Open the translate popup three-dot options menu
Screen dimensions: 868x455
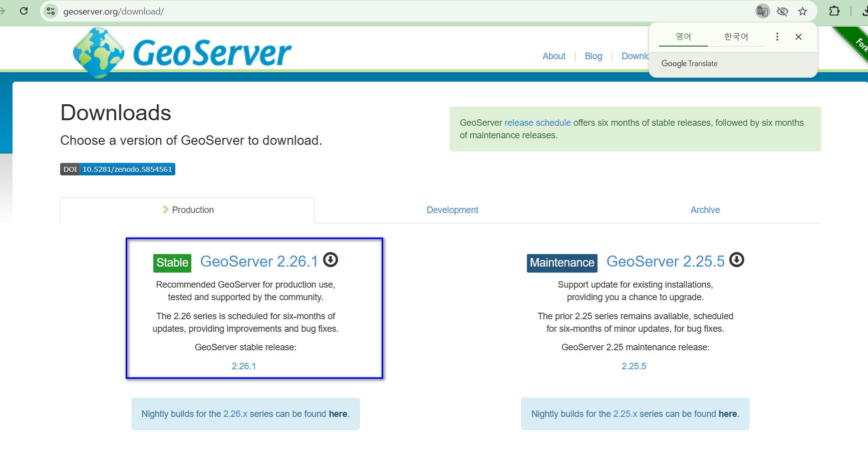click(x=777, y=37)
